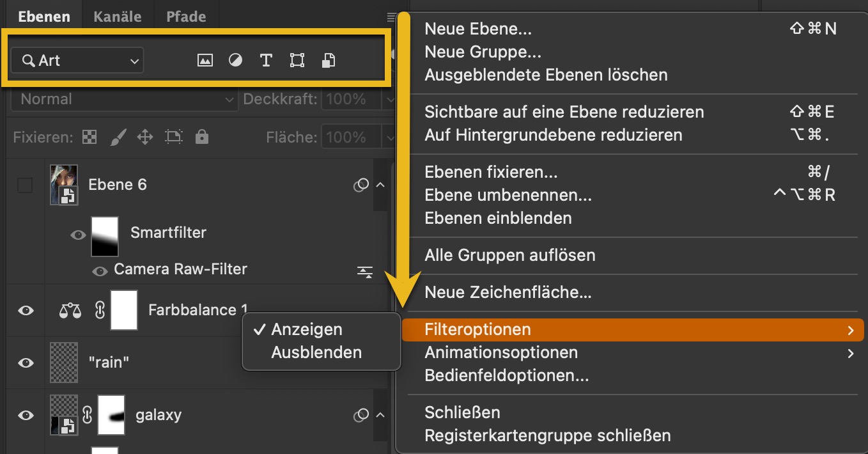Click the Farbbalance 1 layer mask thumbnail

click(124, 309)
